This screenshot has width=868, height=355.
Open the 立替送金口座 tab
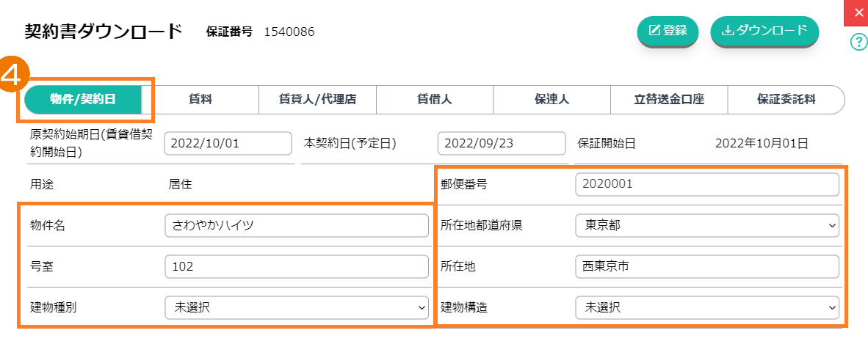click(669, 100)
